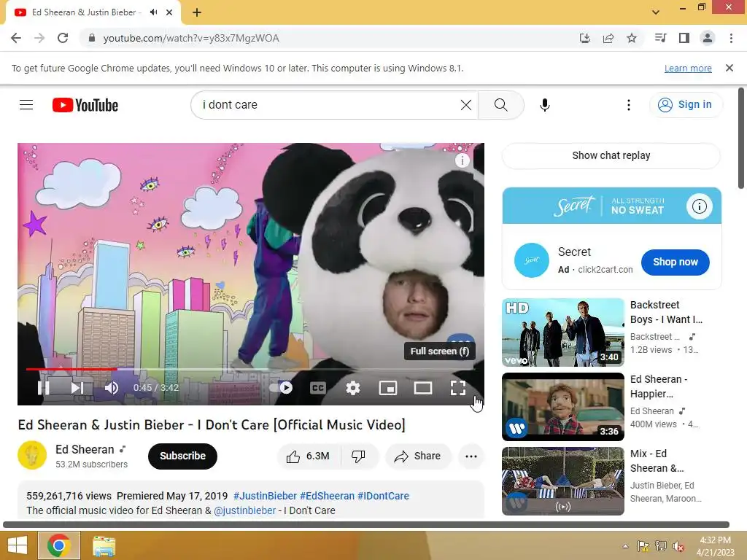
Task: Show chat replay
Action: click(611, 155)
